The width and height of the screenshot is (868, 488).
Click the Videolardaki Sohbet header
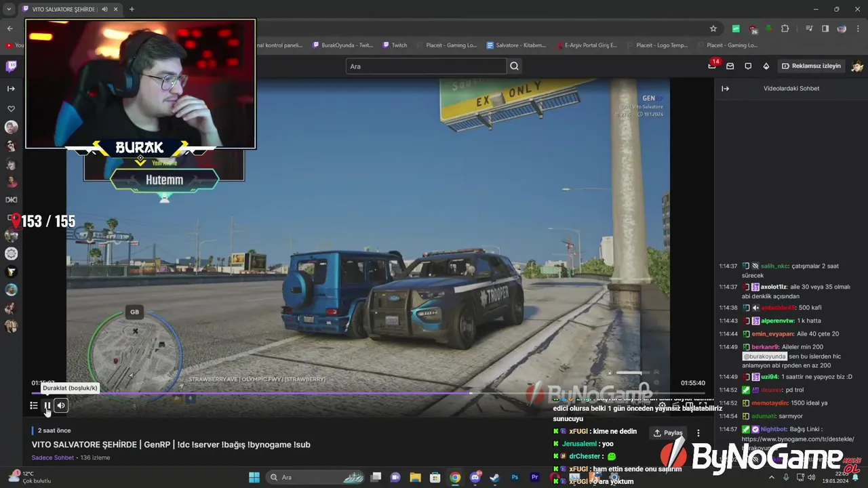coord(791,88)
